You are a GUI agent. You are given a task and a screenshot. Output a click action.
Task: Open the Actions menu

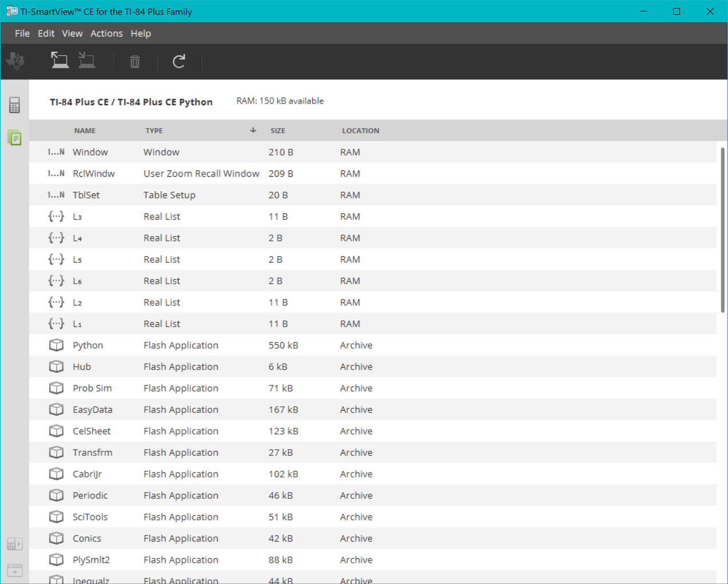[x=106, y=33]
